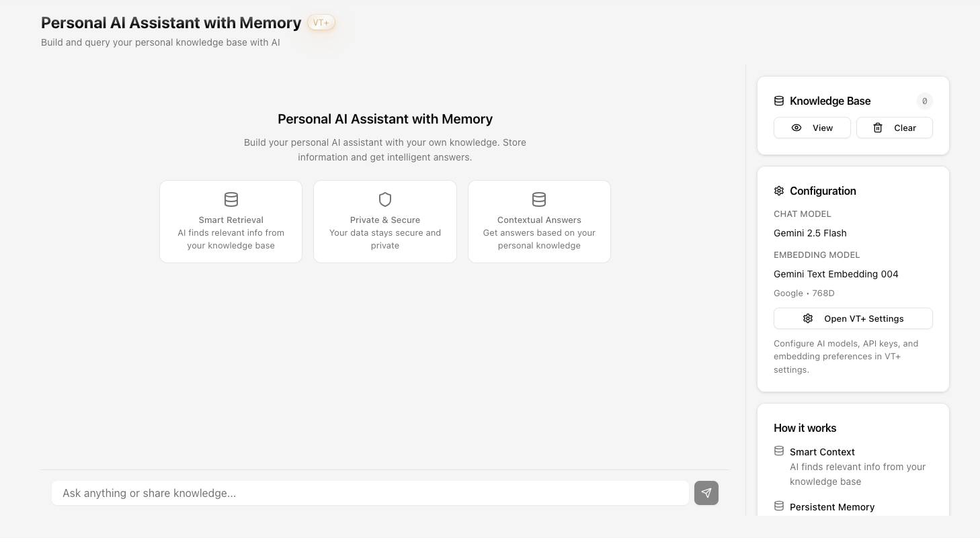Open VT+ Settings
The height and width of the screenshot is (546, 980).
(x=853, y=318)
